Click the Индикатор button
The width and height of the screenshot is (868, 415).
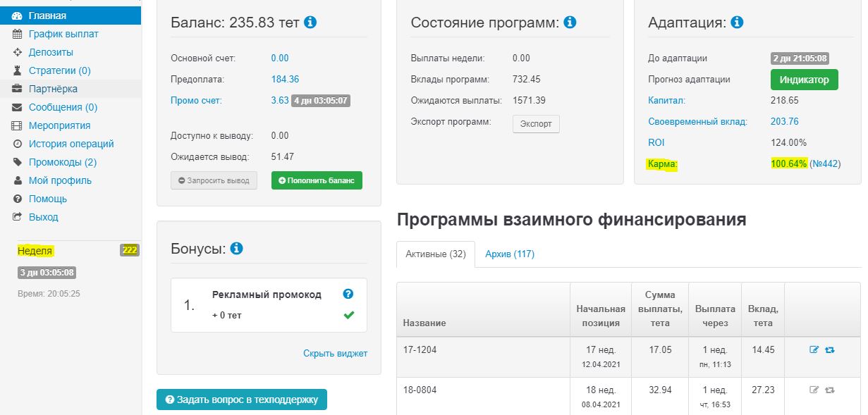[x=805, y=80]
